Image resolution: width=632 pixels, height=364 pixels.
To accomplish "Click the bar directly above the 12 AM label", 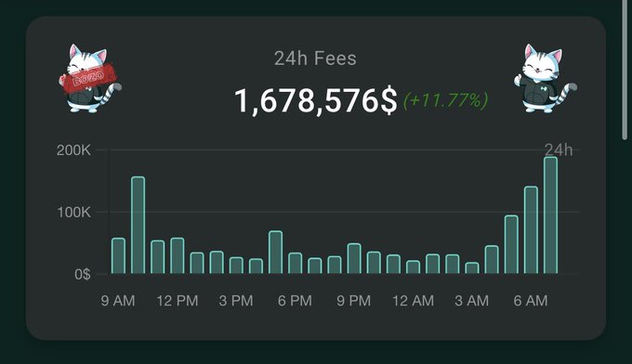I will [x=414, y=267].
